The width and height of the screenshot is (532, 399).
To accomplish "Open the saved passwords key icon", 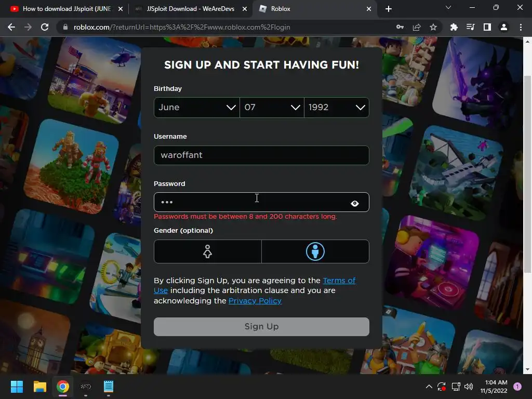I will [x=400, y=27].
